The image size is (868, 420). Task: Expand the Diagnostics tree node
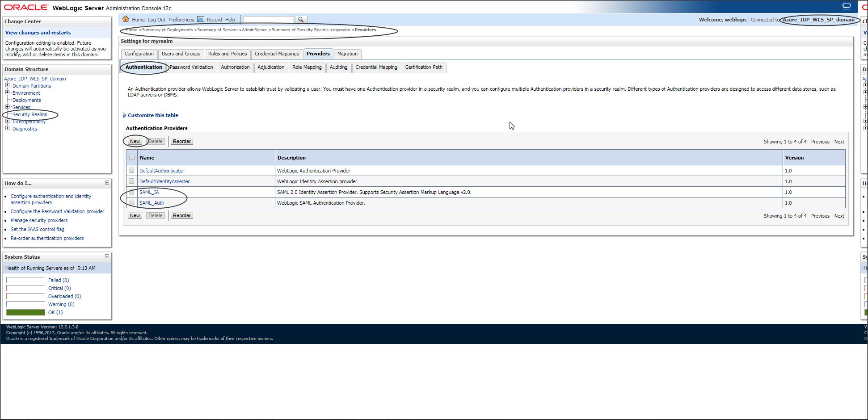click(7, 128)
